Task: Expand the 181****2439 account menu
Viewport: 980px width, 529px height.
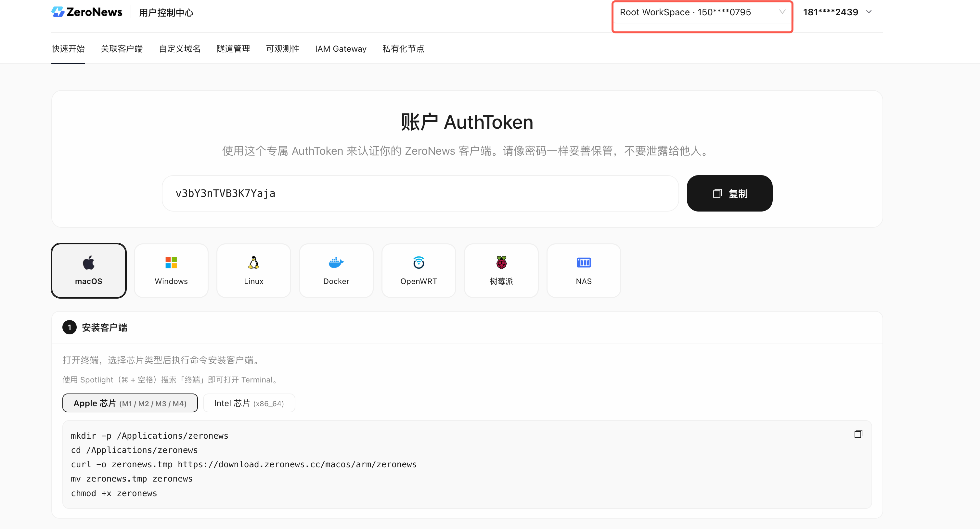Action: click(x=837, y=12)
